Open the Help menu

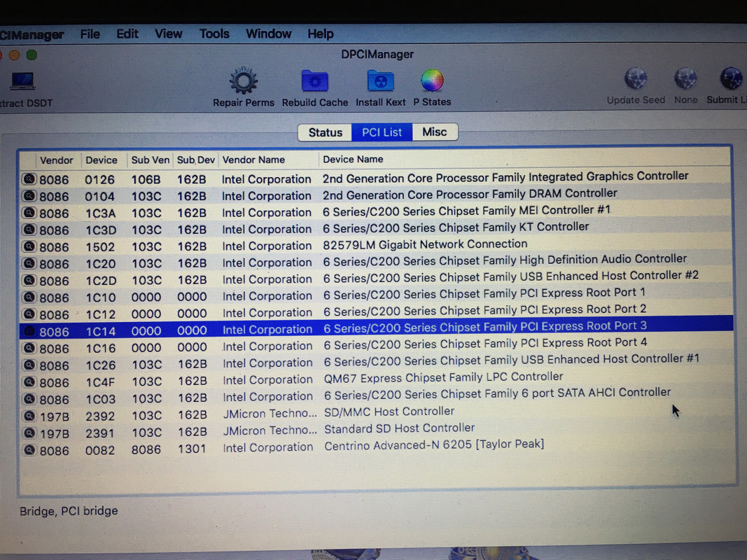(321, 34)
